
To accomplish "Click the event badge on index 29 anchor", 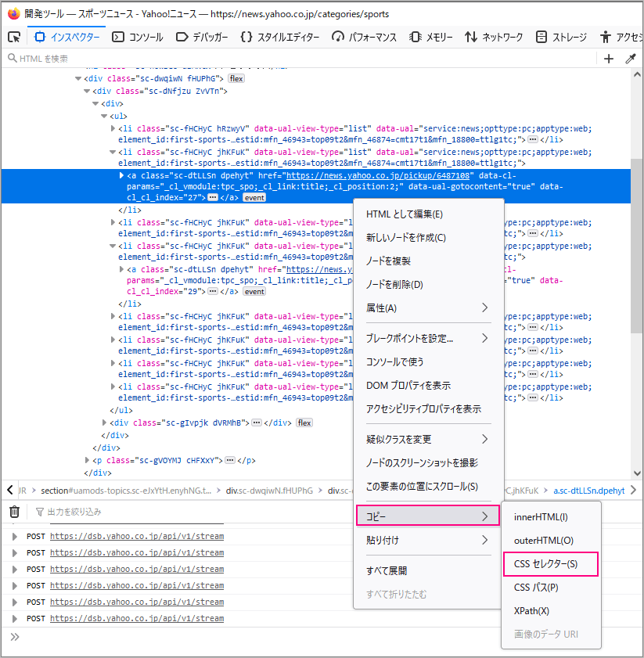I will tap(254, 292).
